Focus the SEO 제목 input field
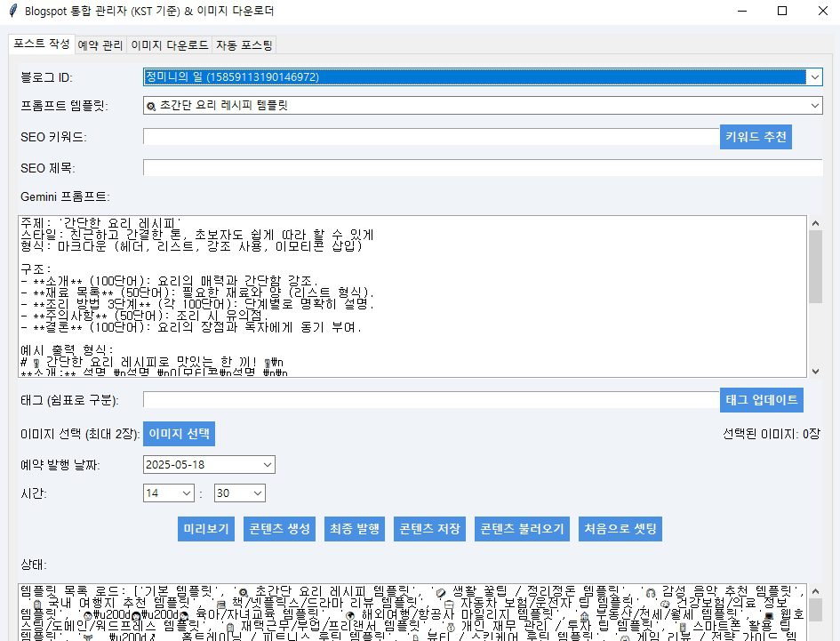 [482, 168]
